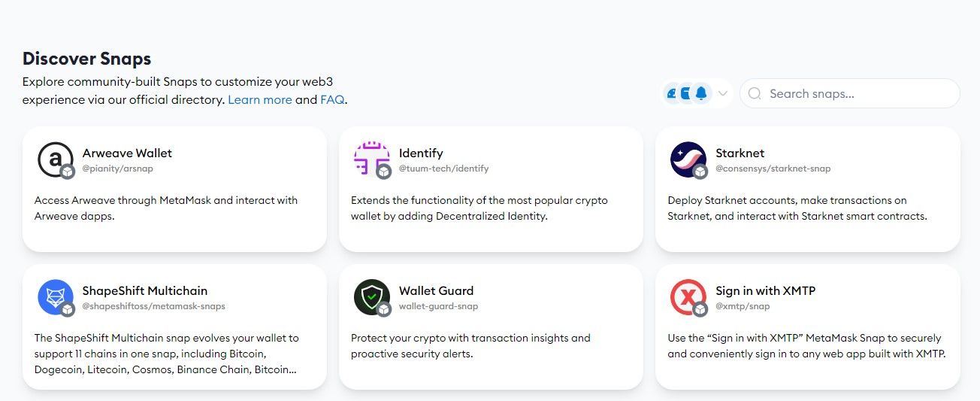Click the Identify snap logo icon
The width and height of the screenshot is (980, 401).
tap(371, 159)
